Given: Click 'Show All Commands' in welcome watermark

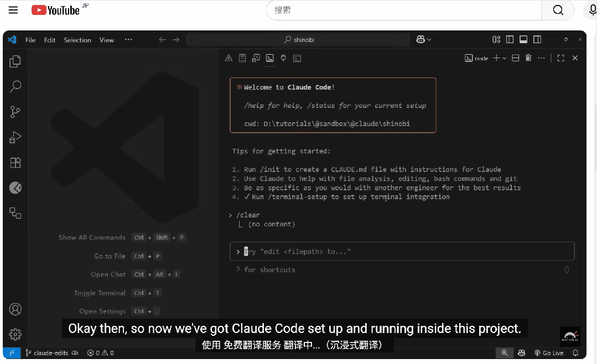Looking at the screenshot, I should click(x=92, y=237).
